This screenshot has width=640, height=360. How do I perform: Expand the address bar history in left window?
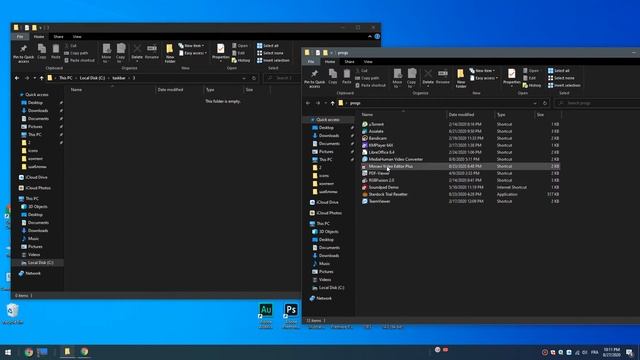244,78
